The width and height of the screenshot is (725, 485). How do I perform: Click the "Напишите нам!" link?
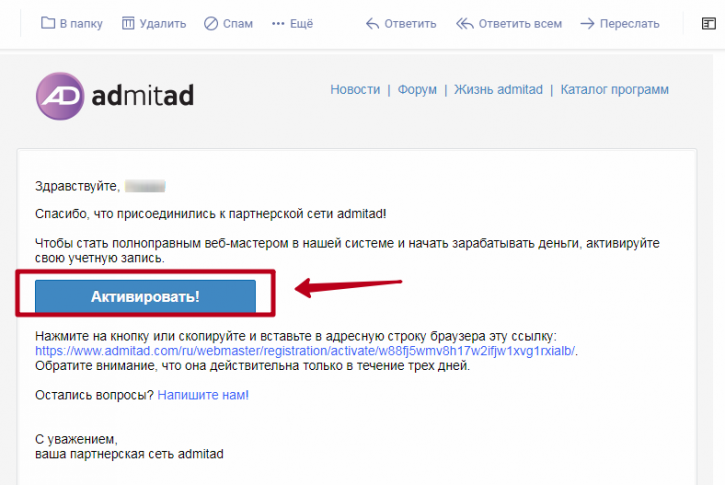click(x=203, y=395)
